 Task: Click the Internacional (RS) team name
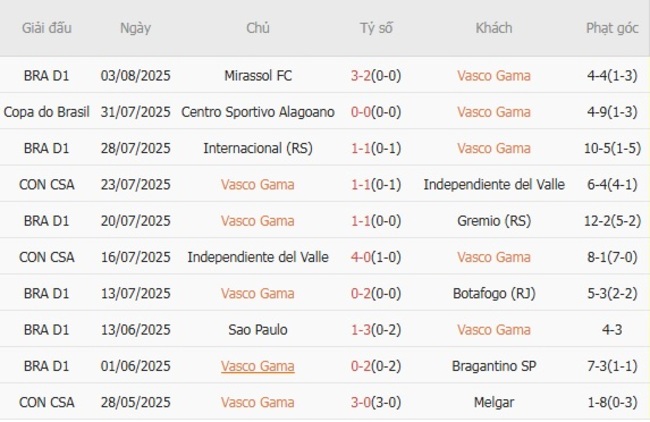[258, 148]
